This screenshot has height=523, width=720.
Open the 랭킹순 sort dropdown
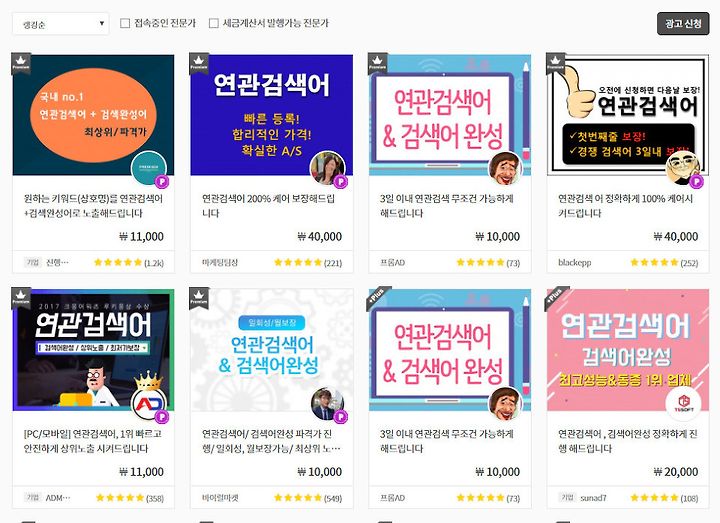(61, 24)
